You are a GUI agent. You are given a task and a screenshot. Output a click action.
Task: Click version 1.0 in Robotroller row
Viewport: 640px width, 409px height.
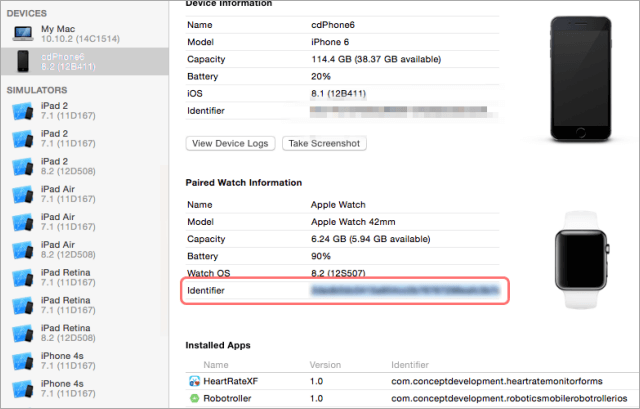[316, 398]
